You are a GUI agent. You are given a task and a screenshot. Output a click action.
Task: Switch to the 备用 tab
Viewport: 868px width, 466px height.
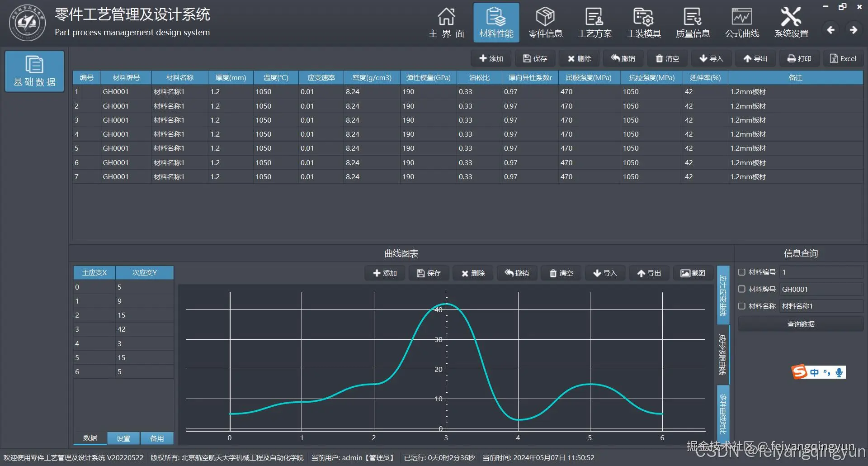(x=157, y=438)
